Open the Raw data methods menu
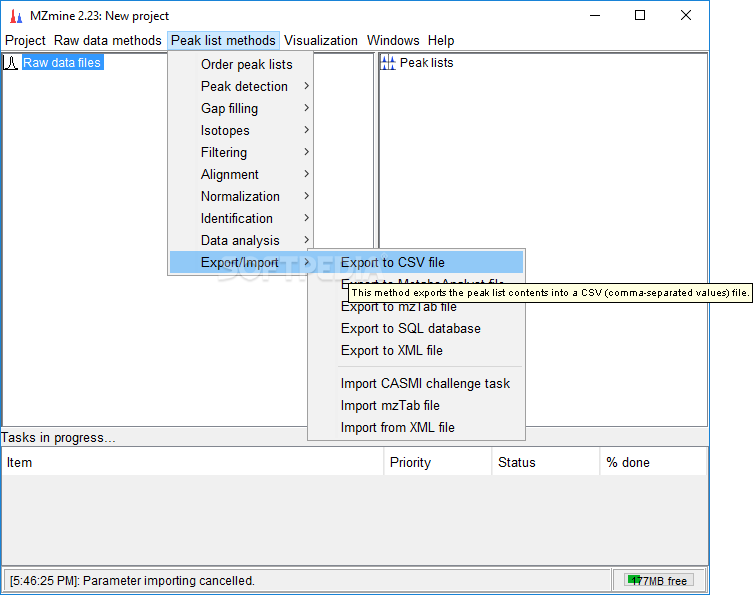This screenshot has width=753, height=595. click(x=108, y=40)
